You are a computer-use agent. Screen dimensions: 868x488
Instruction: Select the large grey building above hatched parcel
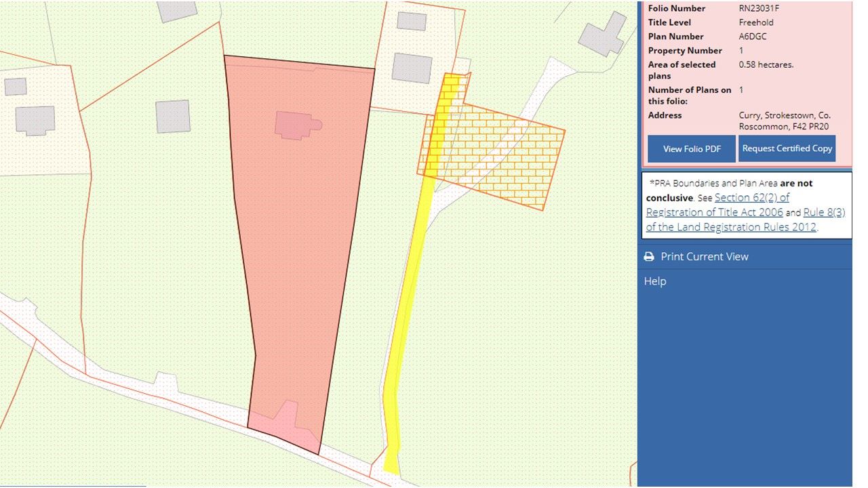pos(412,68)
